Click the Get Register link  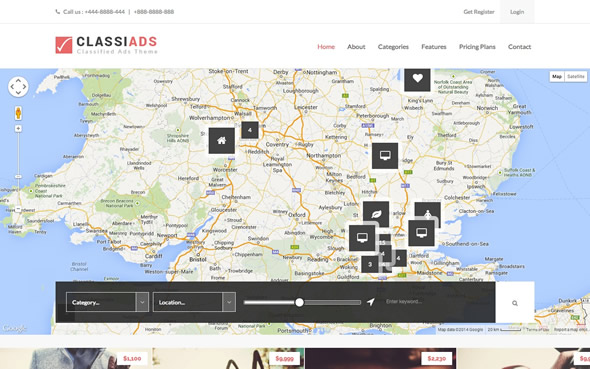479,12
